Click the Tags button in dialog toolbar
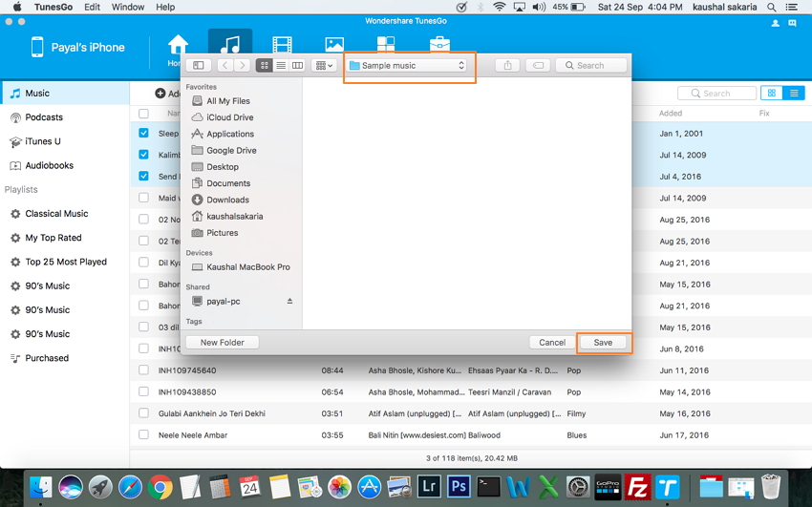The image size is (812, 507). tap(538, 65)
